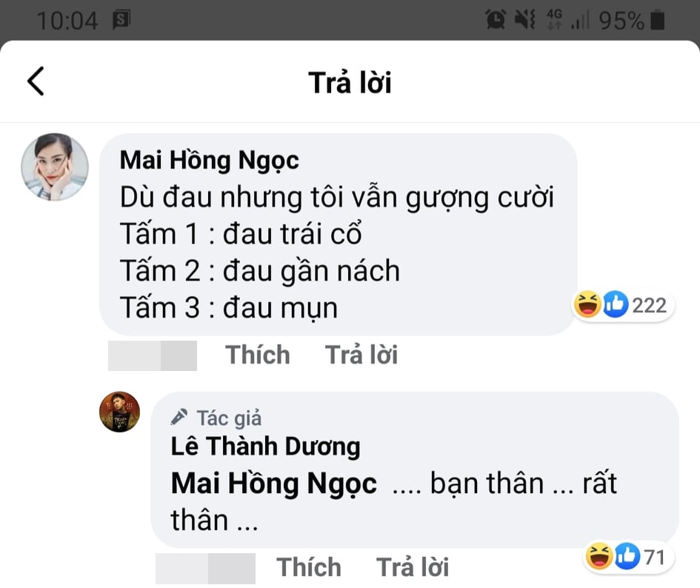The height and width of the screenshot is (588, 700).
Task: Open the Lê Thành Dương name link
Action: coord(266,447)
